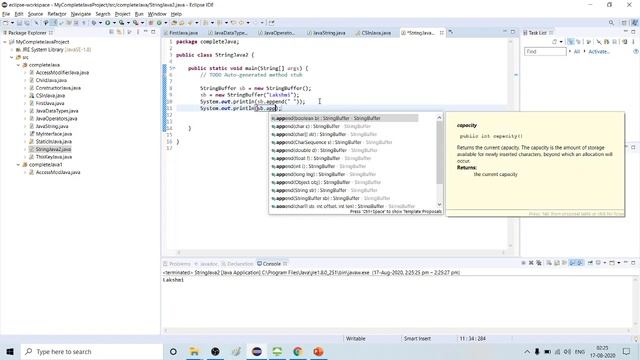Click the Open Perspective icon
Viewport: 640px width, 360px height.
coord(624,23)
